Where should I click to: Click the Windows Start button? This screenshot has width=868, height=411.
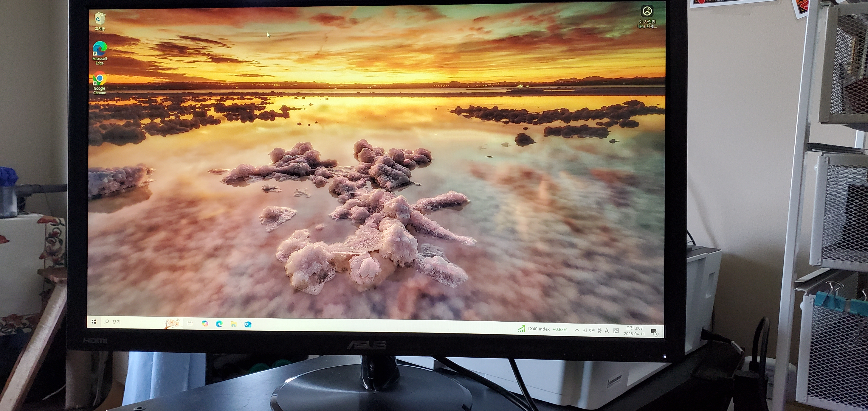point(94,322)
